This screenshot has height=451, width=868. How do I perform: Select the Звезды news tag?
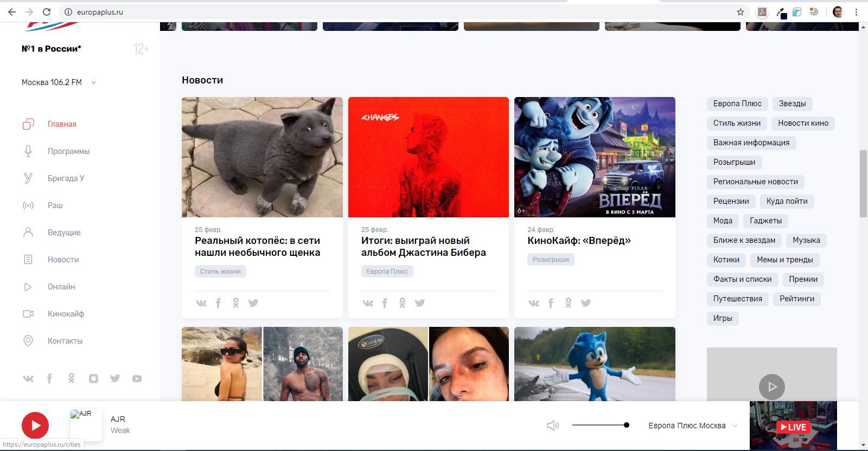coord(792,104)
